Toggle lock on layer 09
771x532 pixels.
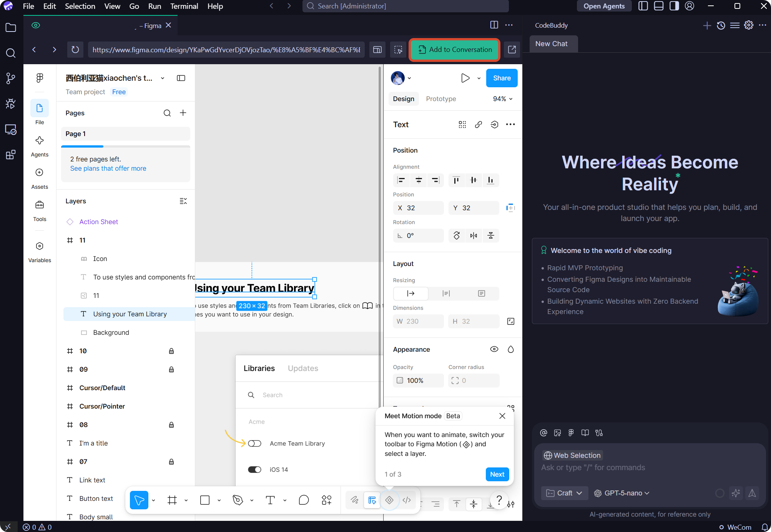click(x=171, y=369)
